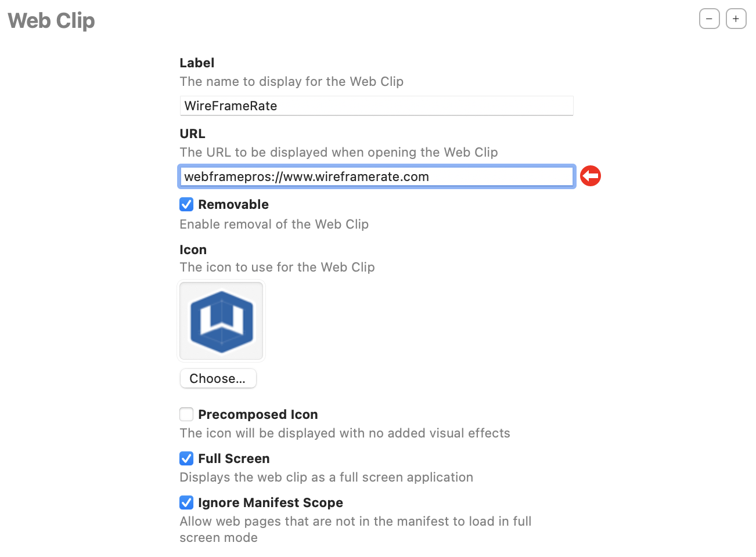
Task: Click 'The name to display for the Web Clip' text
Action: click(291, 81)
